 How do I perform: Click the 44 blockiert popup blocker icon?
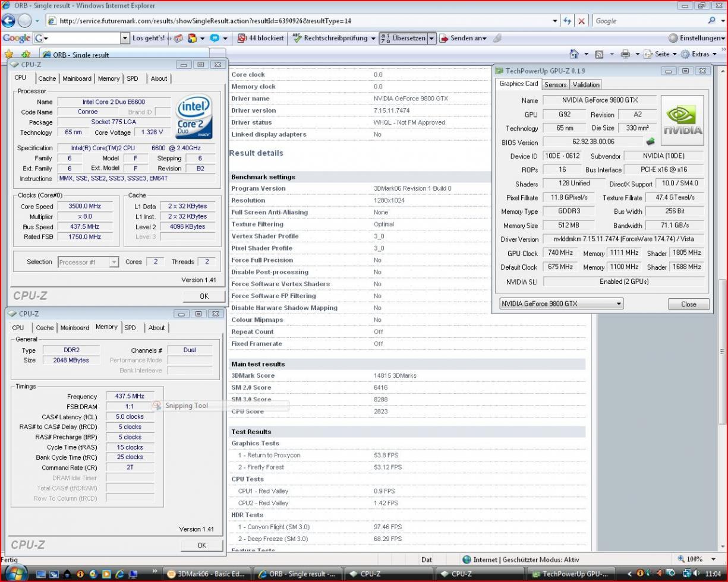tap(242, 38)
